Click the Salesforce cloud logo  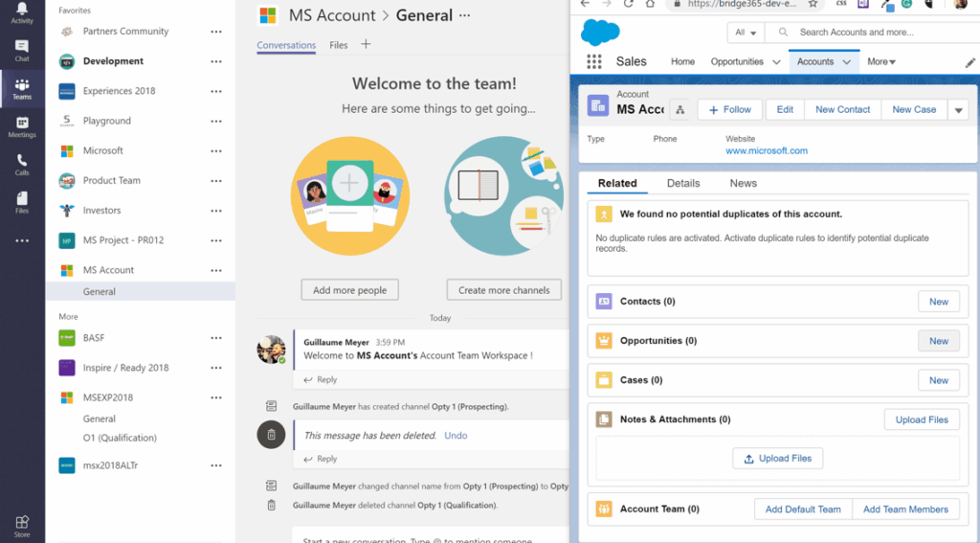pyautogui.click(x=600, y=32)
